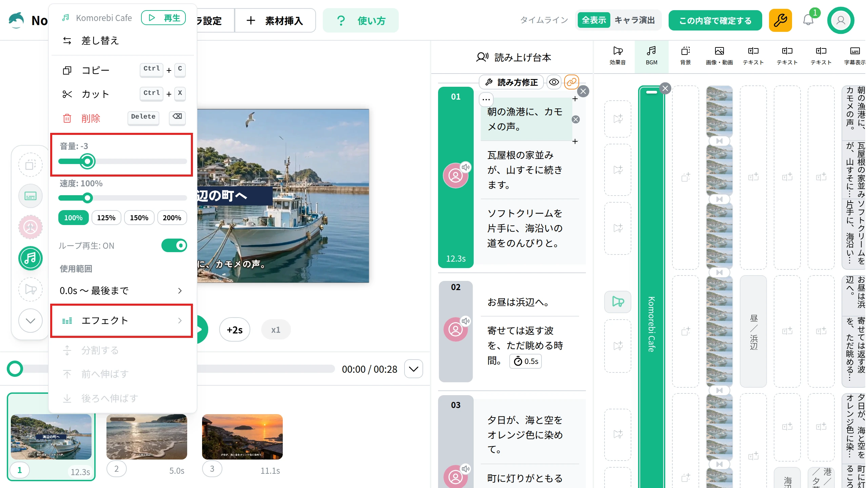The width and height of the screenshot is (868, 488).
Task: Select the scene 3 sunset thumbnail
Action: coord(242,437)
